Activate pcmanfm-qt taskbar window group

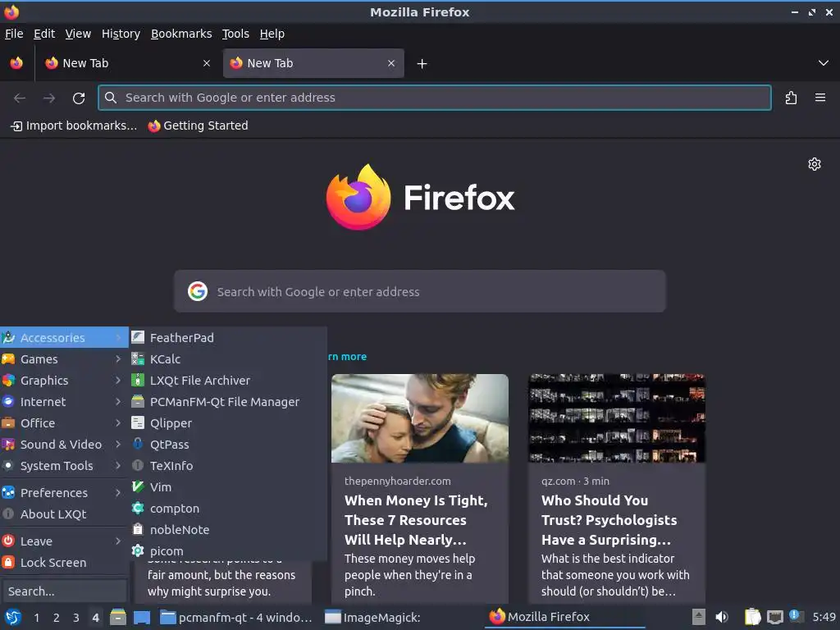point(236,618)
